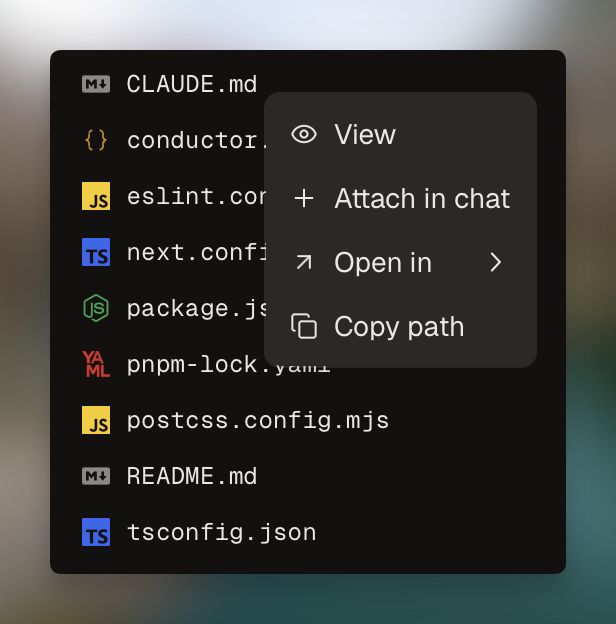
Task: Click the eye icon in the context menu
Action: [x=304, y=134]
